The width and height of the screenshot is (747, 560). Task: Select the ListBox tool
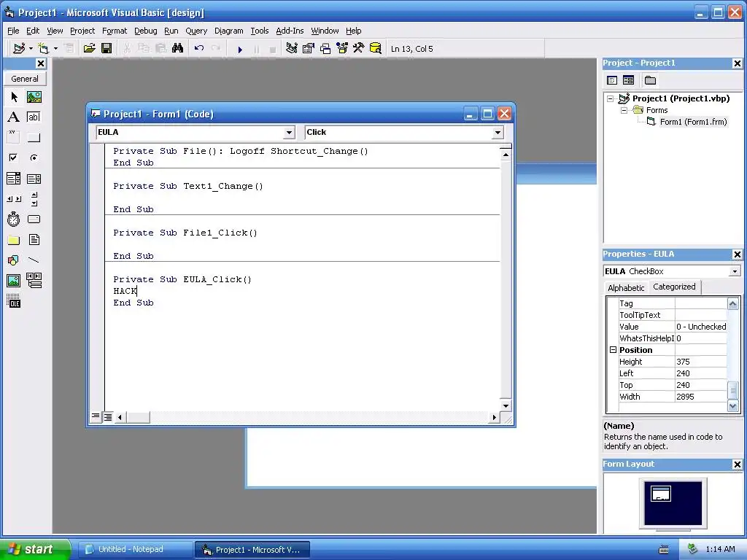[34, 179]
